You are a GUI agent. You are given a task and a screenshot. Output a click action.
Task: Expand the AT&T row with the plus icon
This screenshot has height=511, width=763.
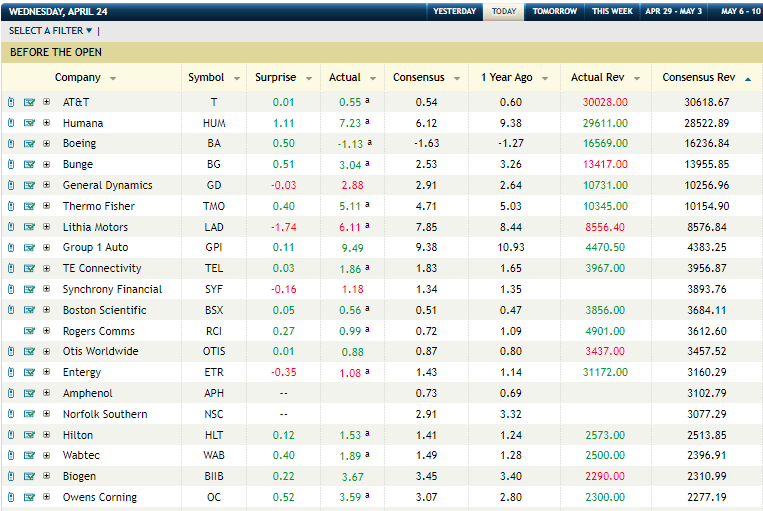coord(47,102)
